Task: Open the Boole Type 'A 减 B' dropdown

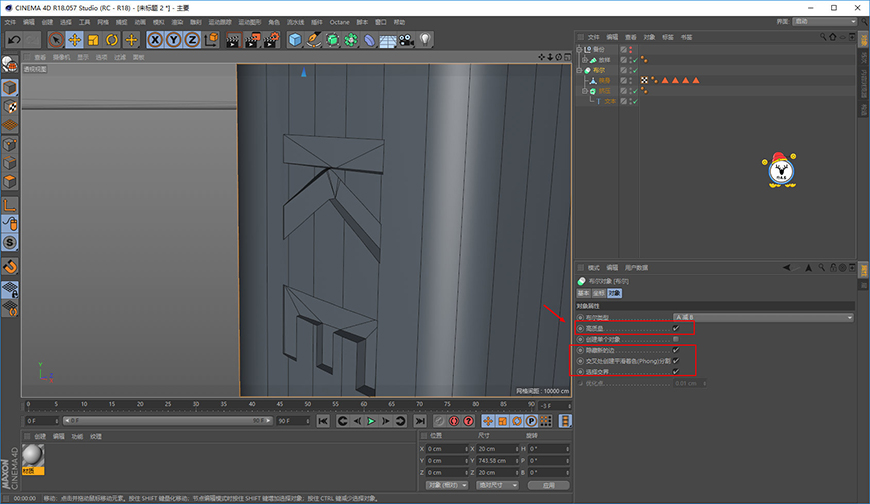Action: point(763,317)
